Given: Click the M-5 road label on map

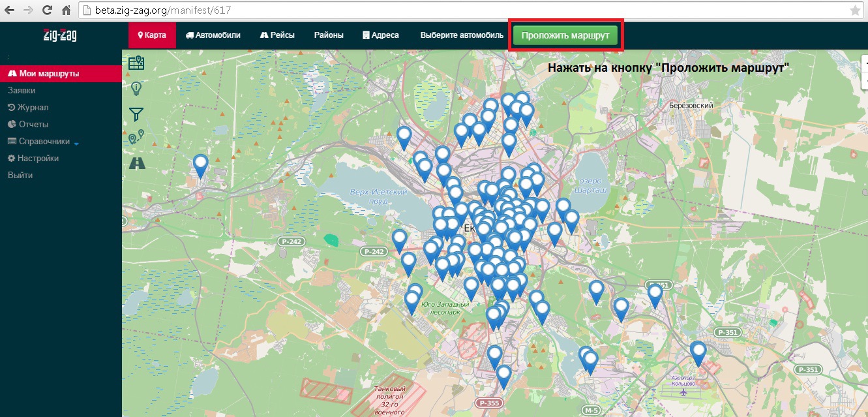Looking at the screenshot, I should (x=591, y=410).
